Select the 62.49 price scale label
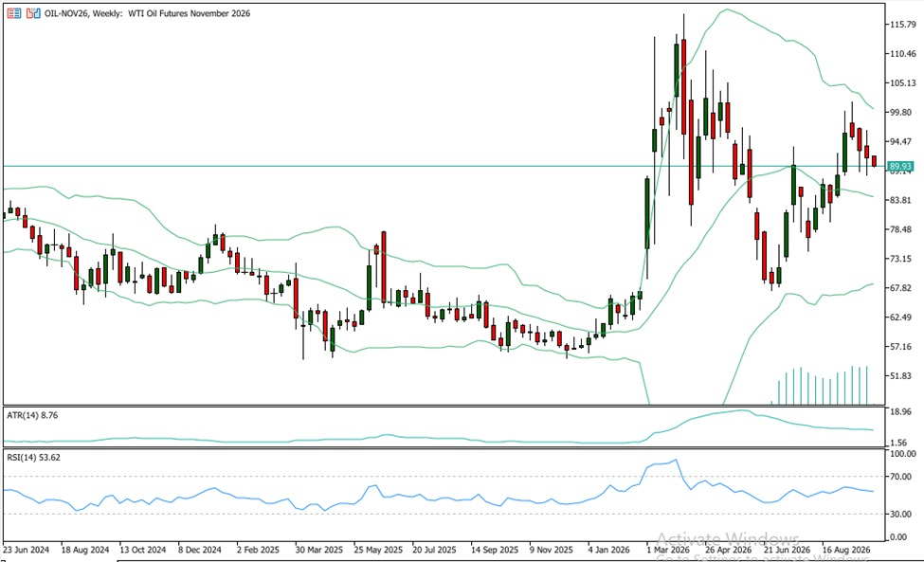924x562 pixels. [x=901, y=317]
